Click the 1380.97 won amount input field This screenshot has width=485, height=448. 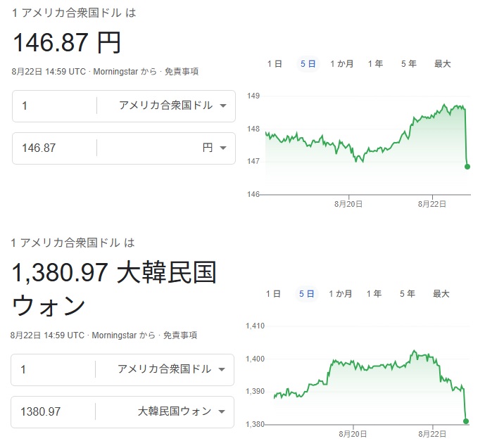[53, 411]
